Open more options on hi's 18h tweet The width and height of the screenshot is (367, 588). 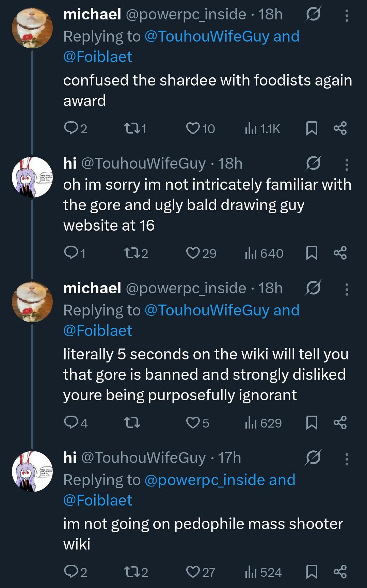[x=347, y=165]
